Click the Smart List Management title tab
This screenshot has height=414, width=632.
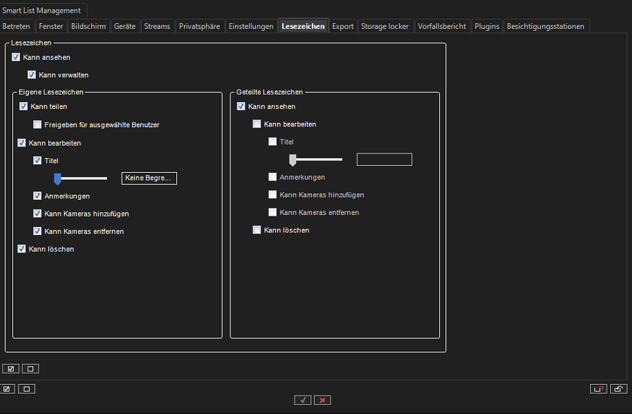[42, 10]
